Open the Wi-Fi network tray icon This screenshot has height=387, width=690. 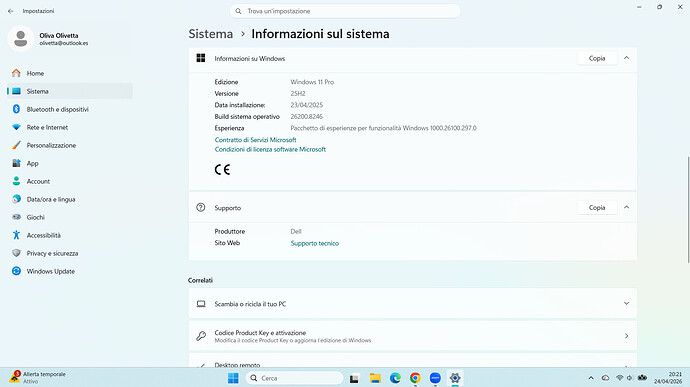click(620, 378)
